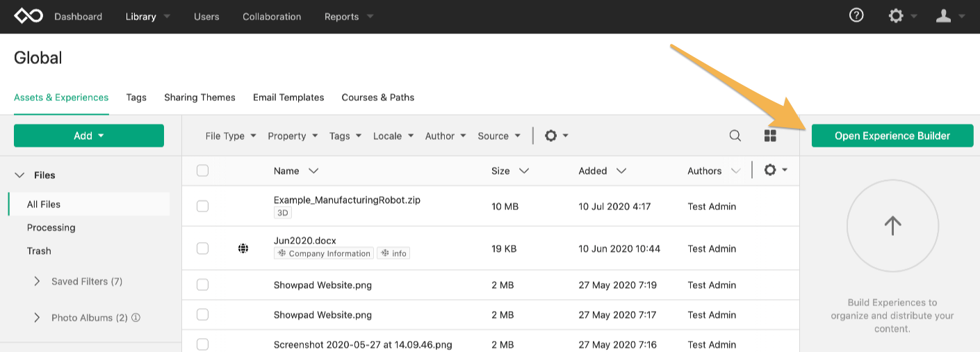This screenshot has width=980, height=352.
Task: Open Users in top navigation
Action: pyautogui.click(x=207, y=16)
